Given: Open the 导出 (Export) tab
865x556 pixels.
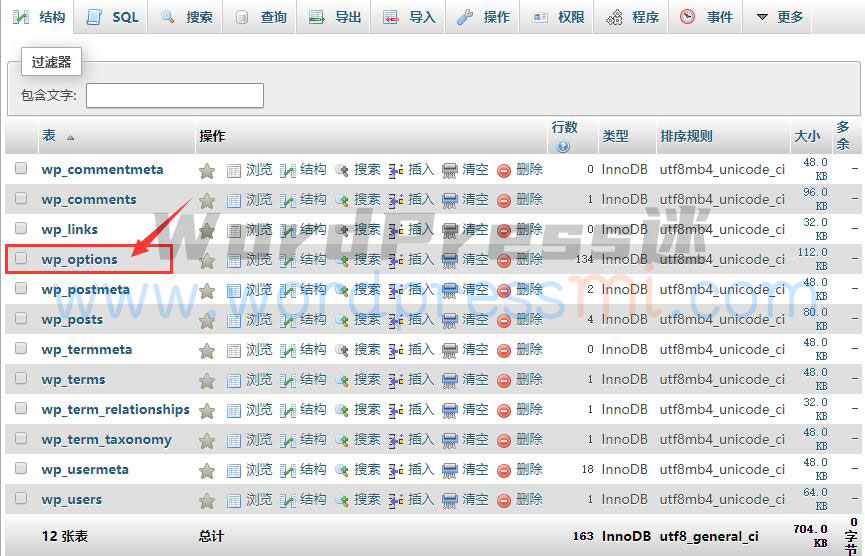Looking at the screenshot, I should (x=334, y=17).
